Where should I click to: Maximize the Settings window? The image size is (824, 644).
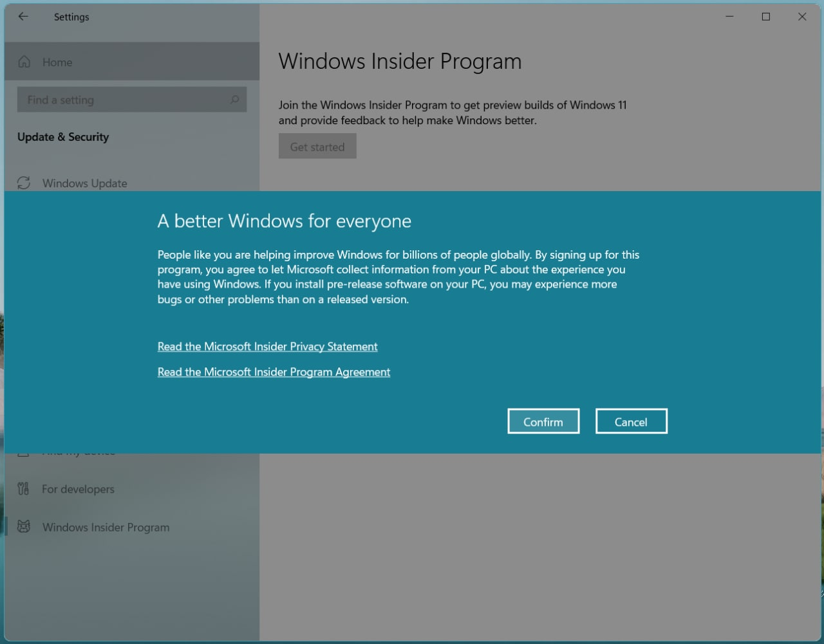coord(765,17)
